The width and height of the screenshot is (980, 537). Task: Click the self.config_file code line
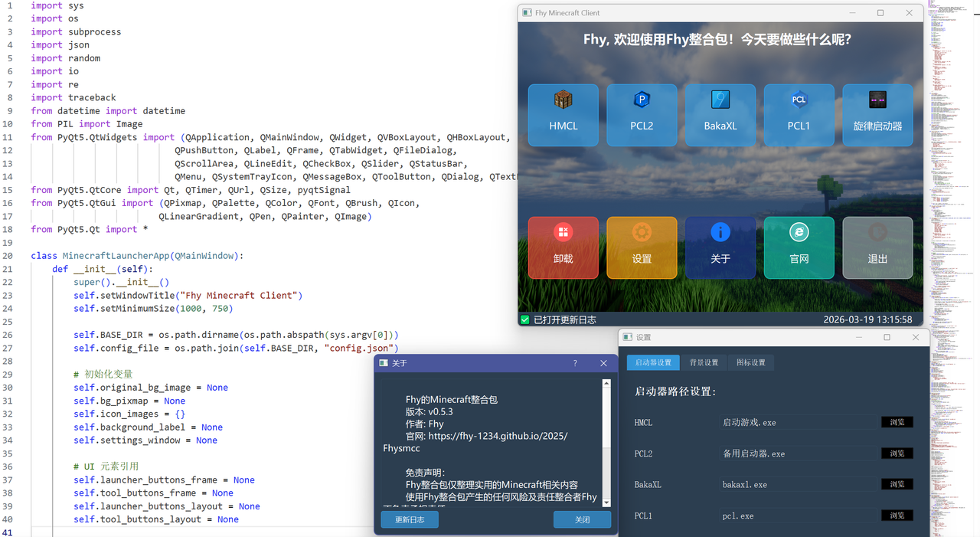pyautogui.click(x=236, y=348)
